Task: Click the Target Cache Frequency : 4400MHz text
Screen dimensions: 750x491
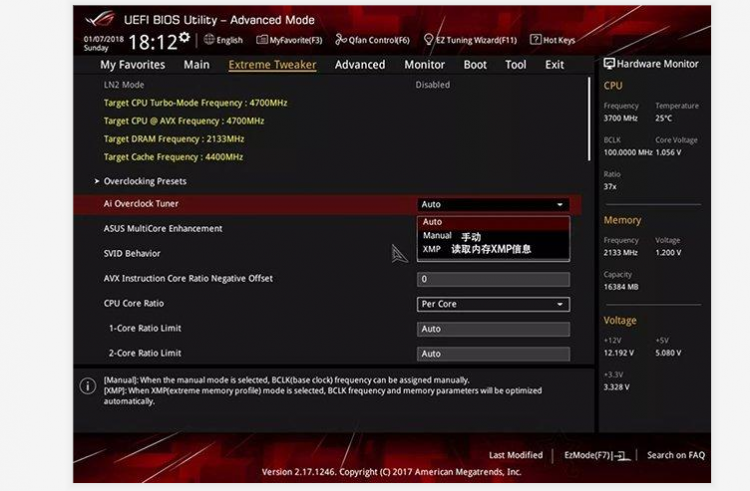Action: [173, 157]
